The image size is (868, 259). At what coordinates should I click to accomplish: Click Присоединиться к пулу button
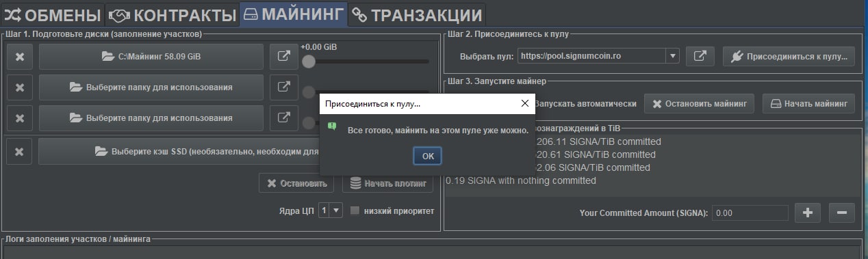coord(789,56)
